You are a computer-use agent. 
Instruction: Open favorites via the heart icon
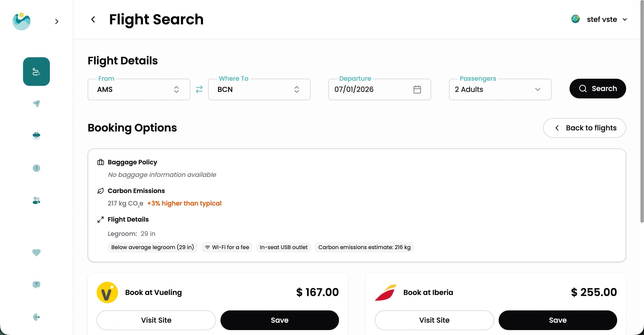[x=36, y=252]
